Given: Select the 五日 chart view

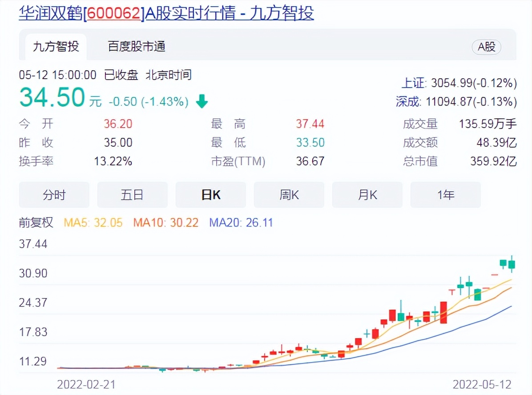Looking at the screenshot, I should click(132, 195).
